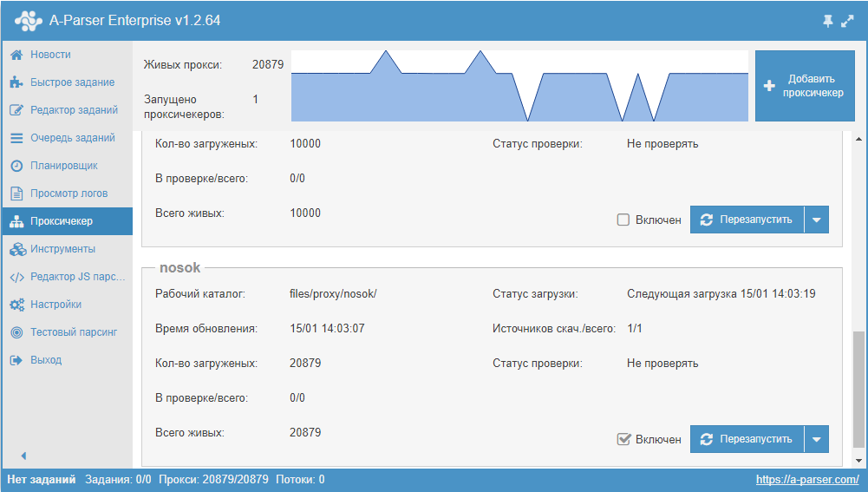Select Очередь заданий in the sidebar
Viewport: 868px width, 492px height.
[x=67, y=137]
